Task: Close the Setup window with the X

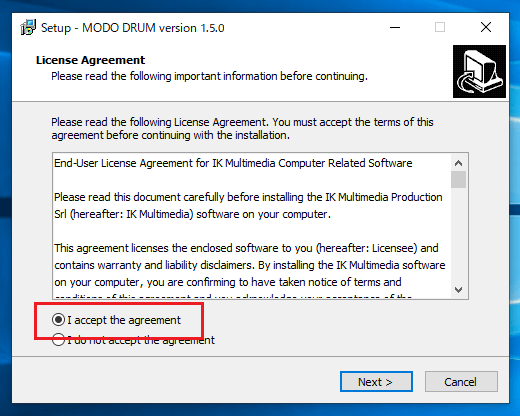Action: click(x=486, y=27)
